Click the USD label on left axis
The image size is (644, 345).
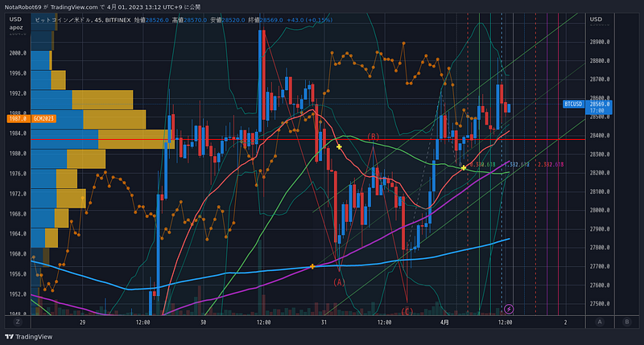[15, 19]
